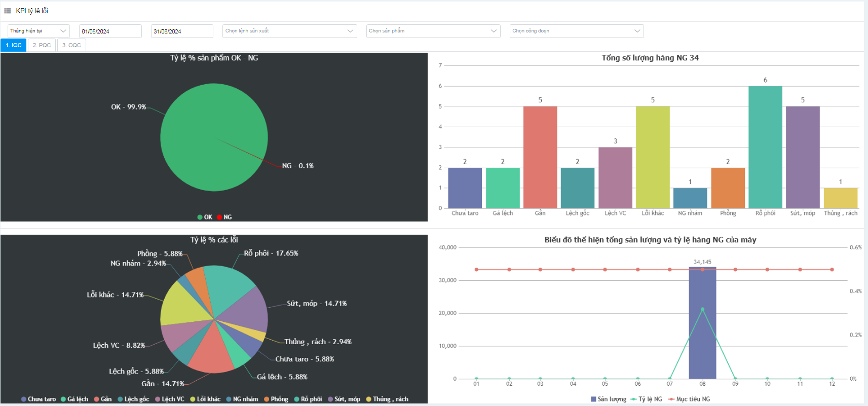
Task: Toggle Thủng, rách legend item
Action: 387,399
